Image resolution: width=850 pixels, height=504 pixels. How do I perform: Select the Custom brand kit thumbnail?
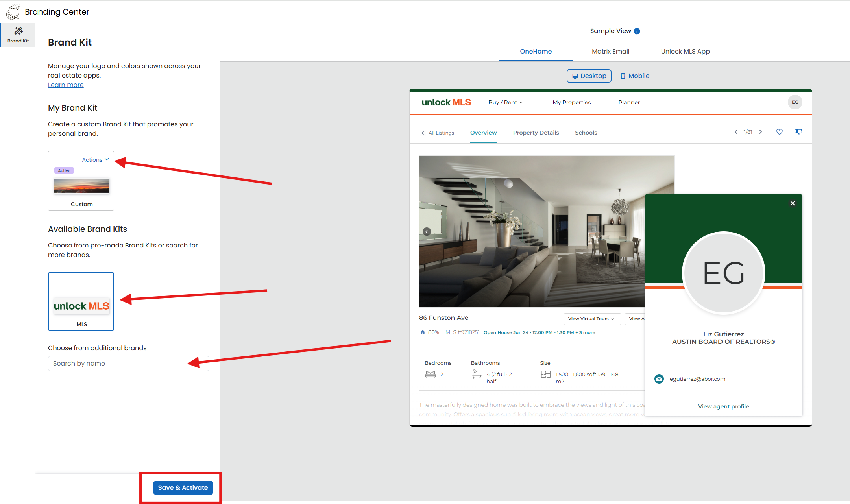point(82,186)
